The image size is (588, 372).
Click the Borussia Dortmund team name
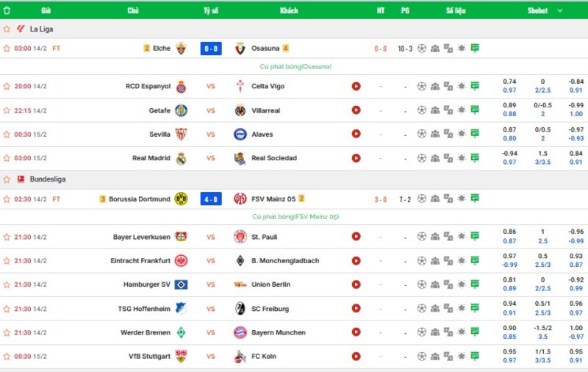[139, 199]
